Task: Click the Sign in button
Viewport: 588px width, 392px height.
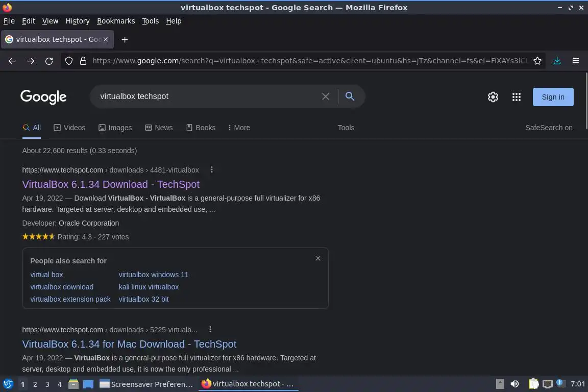Action: [x=553, y=97]
